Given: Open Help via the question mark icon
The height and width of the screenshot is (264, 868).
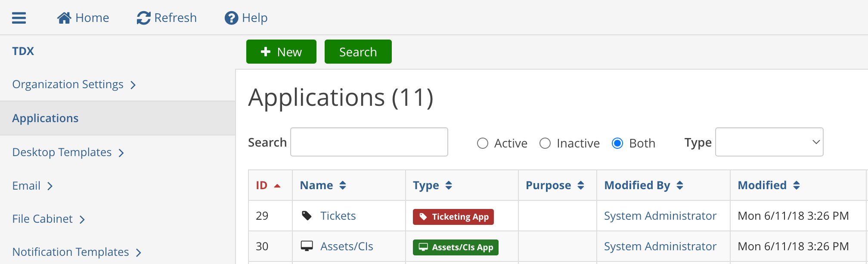Looking at the screenshot, I should point(230,18).
